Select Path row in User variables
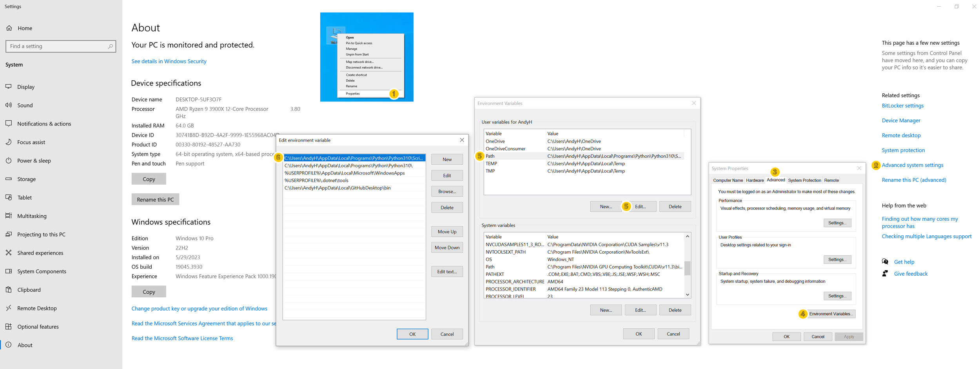Image resolution: width=980 pixels, height=369 pixels. coord(584,156)
